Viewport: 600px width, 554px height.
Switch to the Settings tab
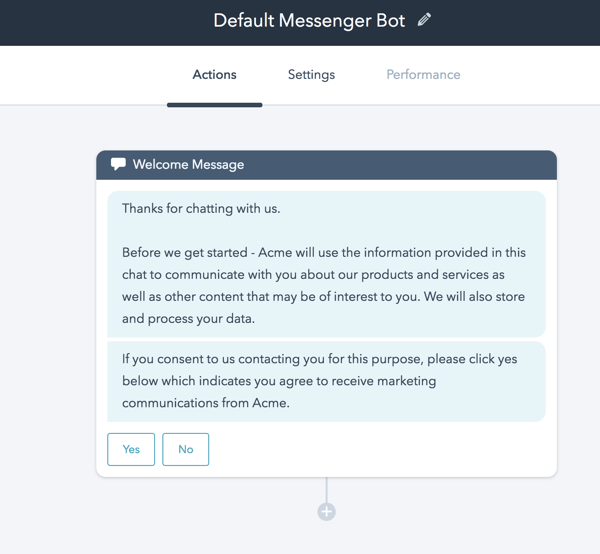coord(311,75)
